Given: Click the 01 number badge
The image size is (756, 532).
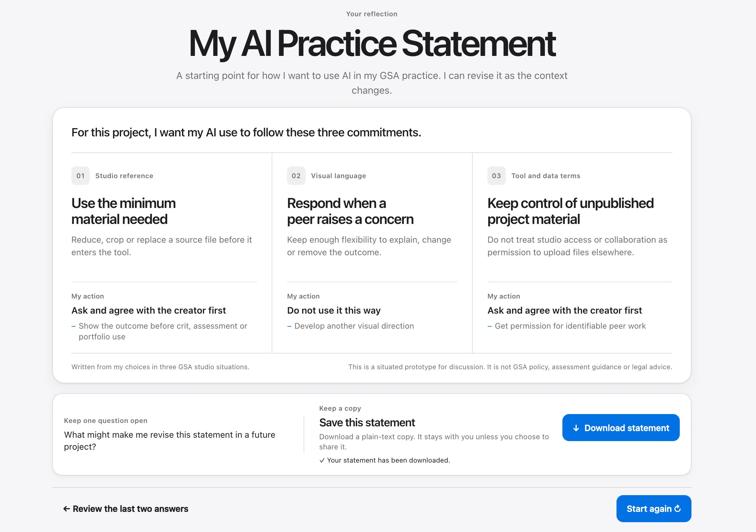Looking at the screenshot, I should [80, 176].
